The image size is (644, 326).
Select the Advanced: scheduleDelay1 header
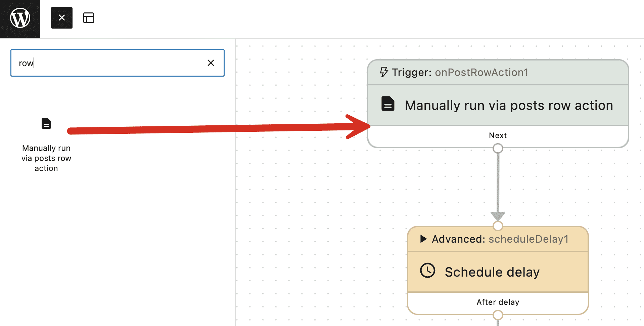[x=500, y=239]
